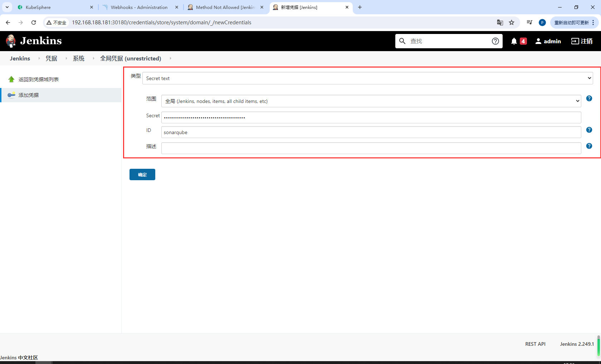Focus the ID field containing sonarqube
This screenshot has width=601, height=364.
click(x=371, y=132)
